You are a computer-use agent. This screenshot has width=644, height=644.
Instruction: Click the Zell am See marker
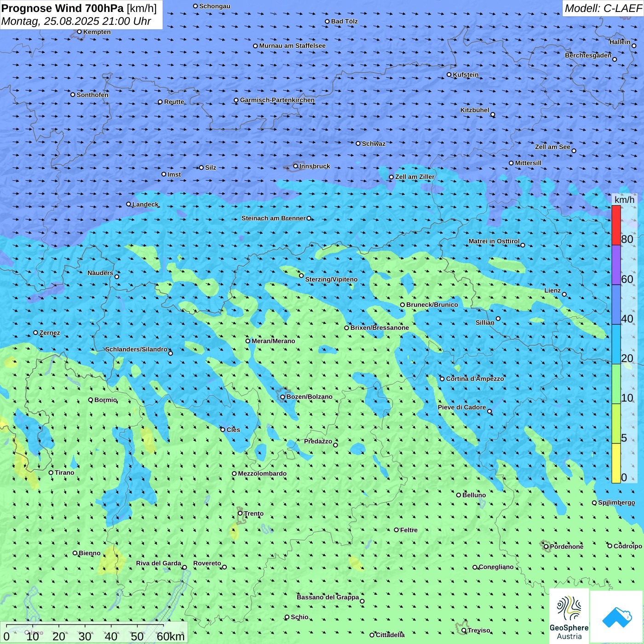point(574,150)
